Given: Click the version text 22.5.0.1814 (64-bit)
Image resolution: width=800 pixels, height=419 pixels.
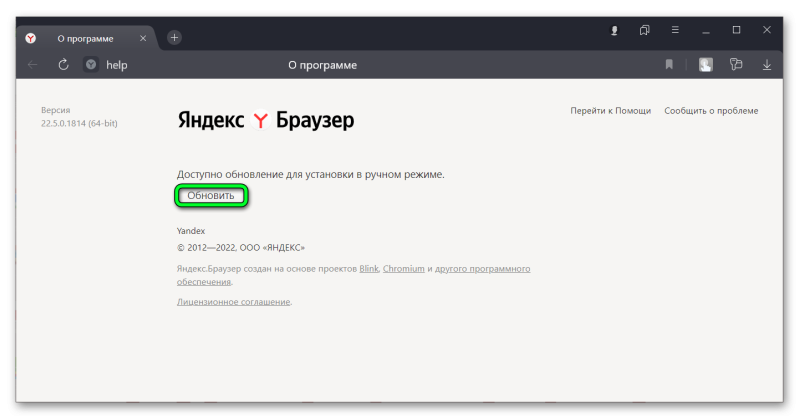Looking at the screenshot, I should 79,124.
